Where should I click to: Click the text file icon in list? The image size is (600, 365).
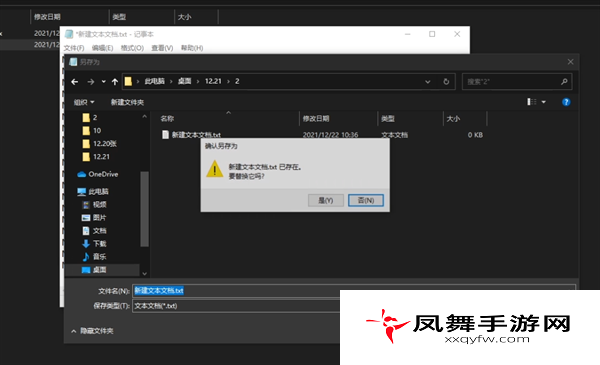click(165, 135)
